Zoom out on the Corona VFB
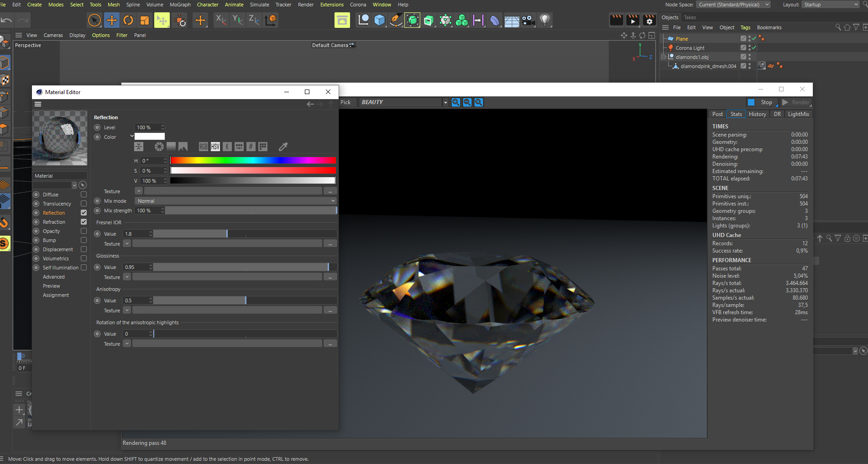 tap(467, 102)
